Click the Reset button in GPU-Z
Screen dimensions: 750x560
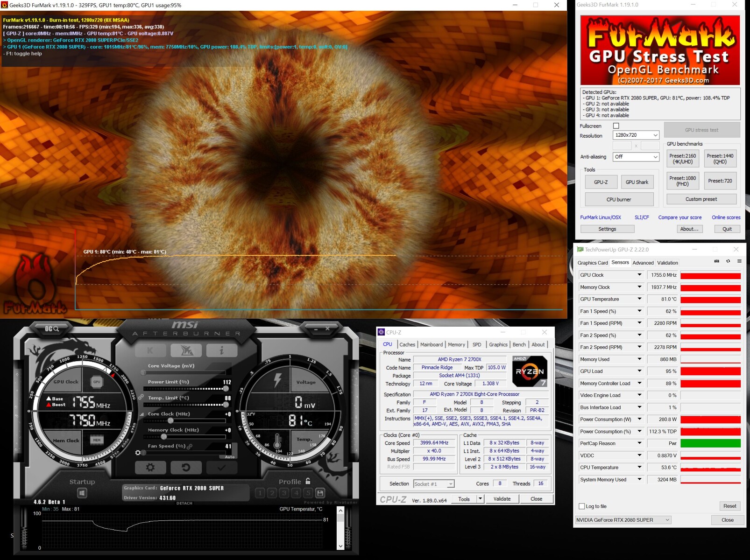pos(729,506)
